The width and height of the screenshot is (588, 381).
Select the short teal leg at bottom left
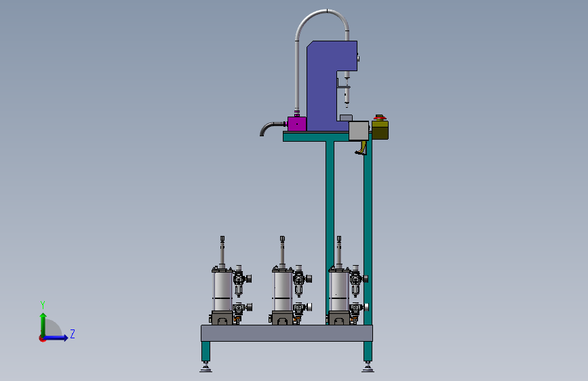[x=206, y=351]
